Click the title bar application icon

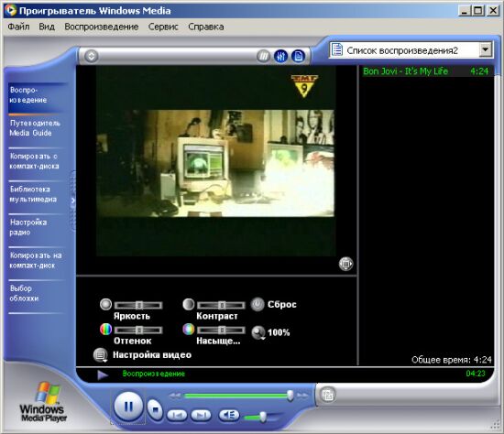[11, 10]
